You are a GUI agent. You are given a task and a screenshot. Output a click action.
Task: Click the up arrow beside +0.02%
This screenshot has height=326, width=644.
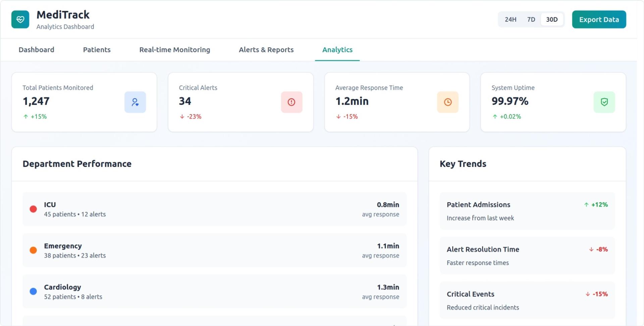[495, 117]
